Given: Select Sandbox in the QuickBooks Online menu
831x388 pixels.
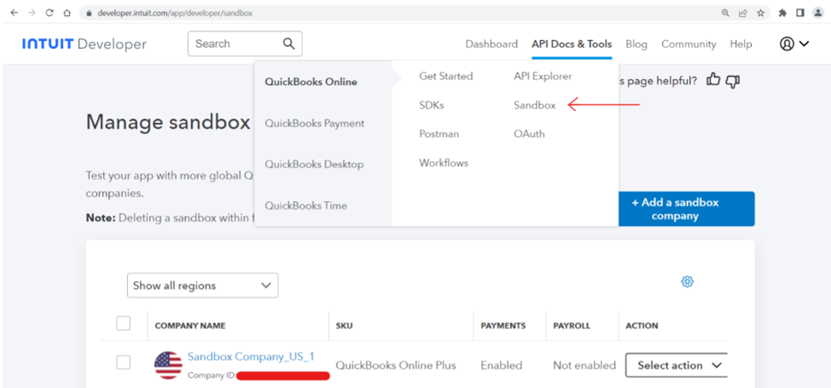Looking at the screenshot, I should pos(535,105).
